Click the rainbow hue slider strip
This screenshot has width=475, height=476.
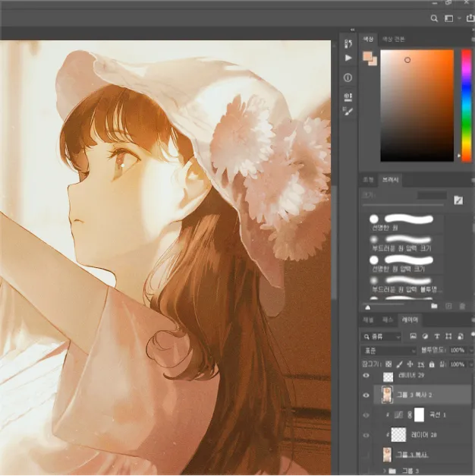coord(466,106)
